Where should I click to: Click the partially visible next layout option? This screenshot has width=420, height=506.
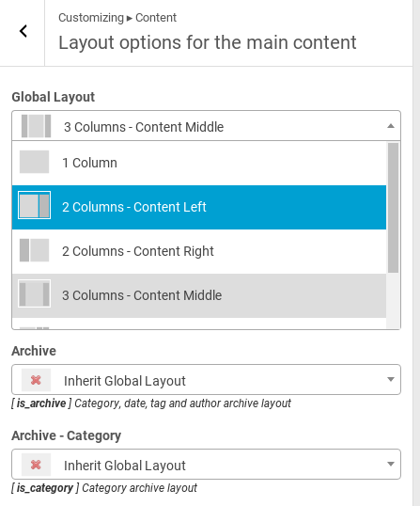[199, 324]
